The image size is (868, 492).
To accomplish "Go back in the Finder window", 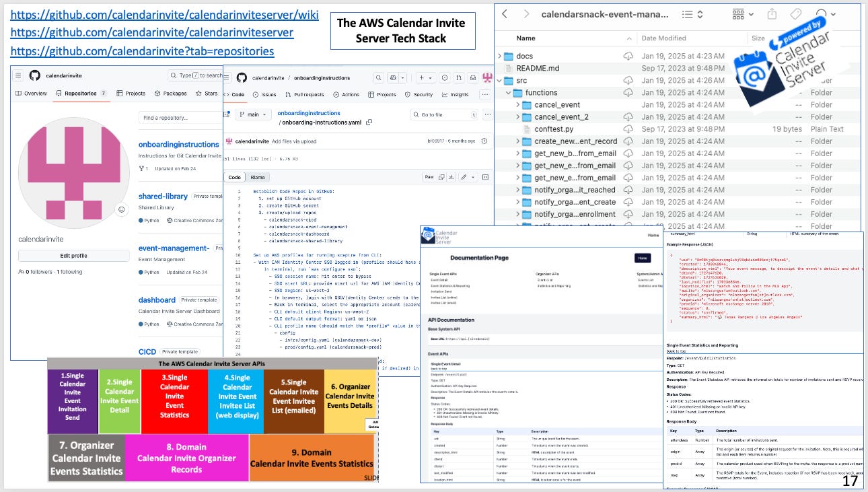I will pyautogui.click(x=505, y=13).
